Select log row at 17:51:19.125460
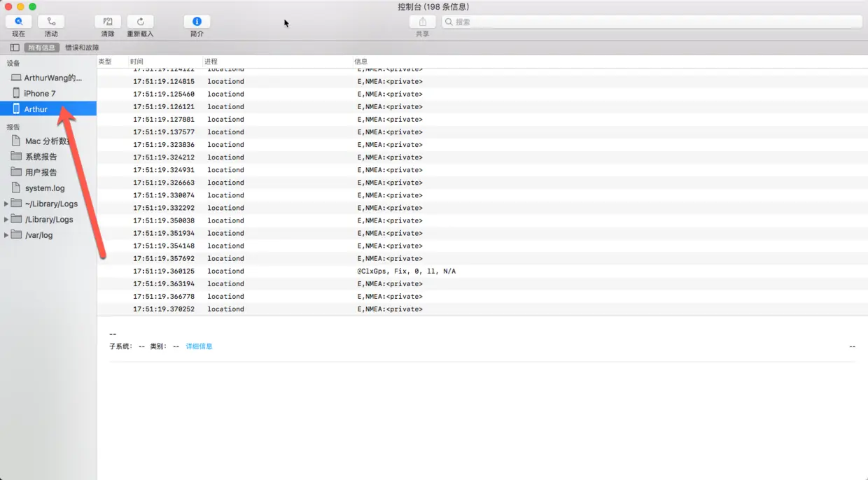The height and width of the screenshot is (480, 868). (482, 94)
